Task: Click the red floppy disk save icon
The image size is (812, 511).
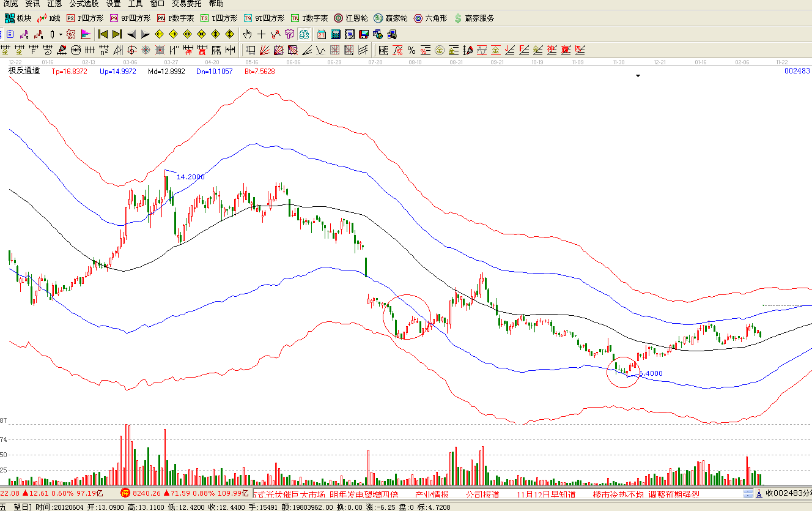Action: (363, 34)
